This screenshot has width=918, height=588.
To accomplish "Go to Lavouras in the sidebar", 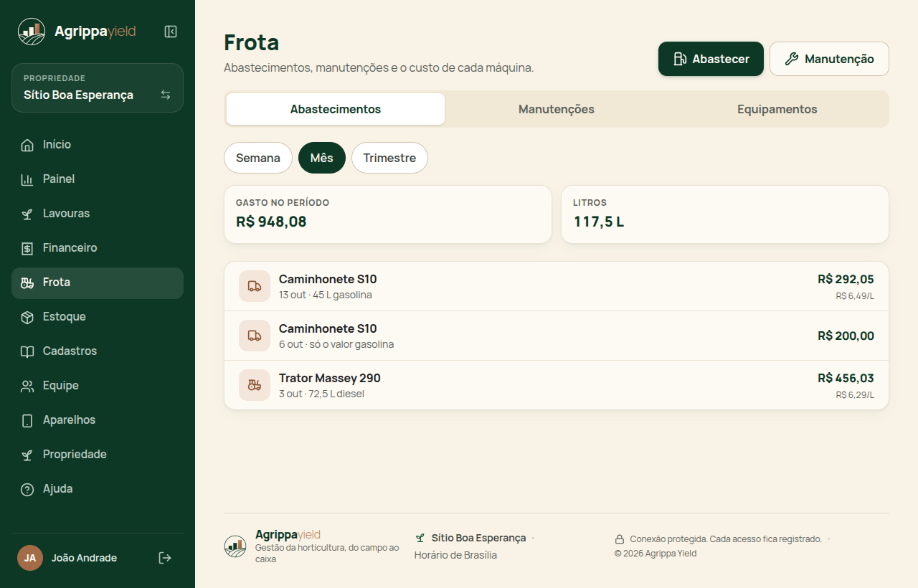I will tap(98, 214).
